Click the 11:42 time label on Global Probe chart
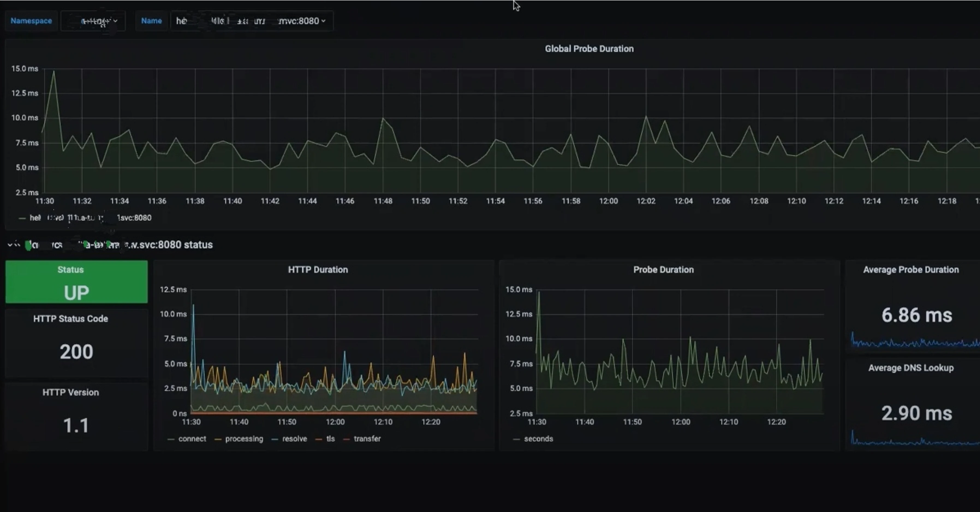This screenshot has width=980, height=512. pos(270,201)
